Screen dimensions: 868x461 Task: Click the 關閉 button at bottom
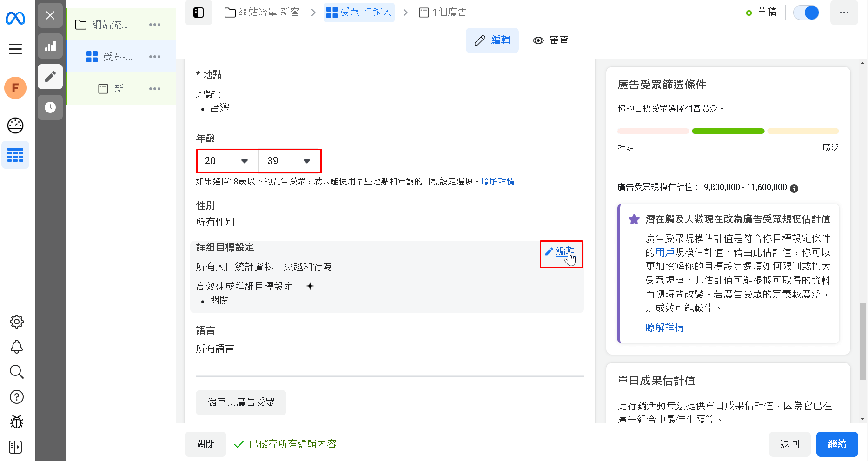pos(205,444)
